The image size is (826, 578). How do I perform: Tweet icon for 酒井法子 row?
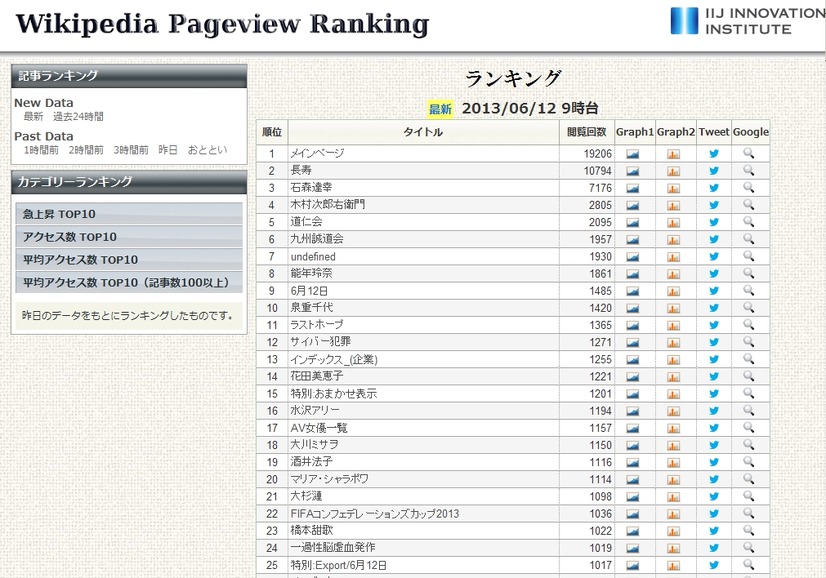click(714, 462)
